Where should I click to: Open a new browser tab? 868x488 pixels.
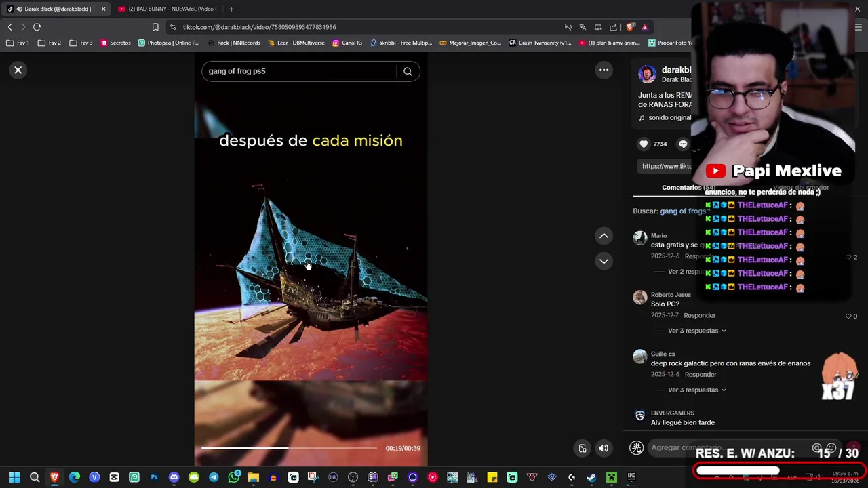coord(231,9)
